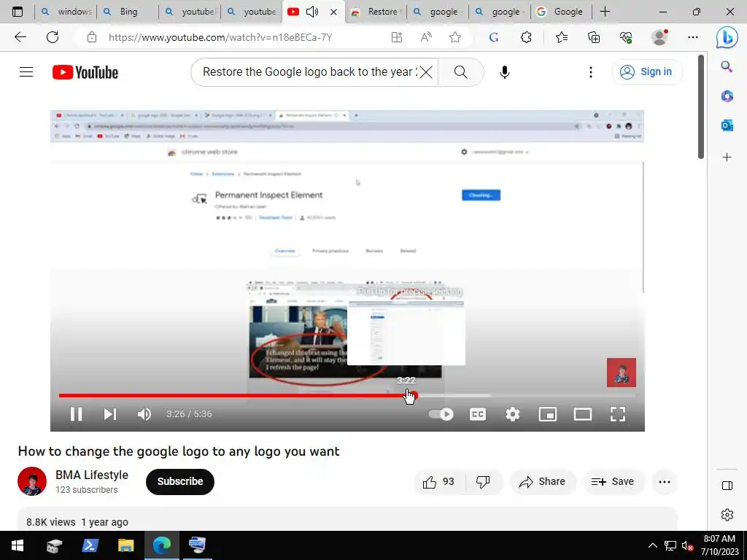Dislike the video

click(x=484, y=482)
